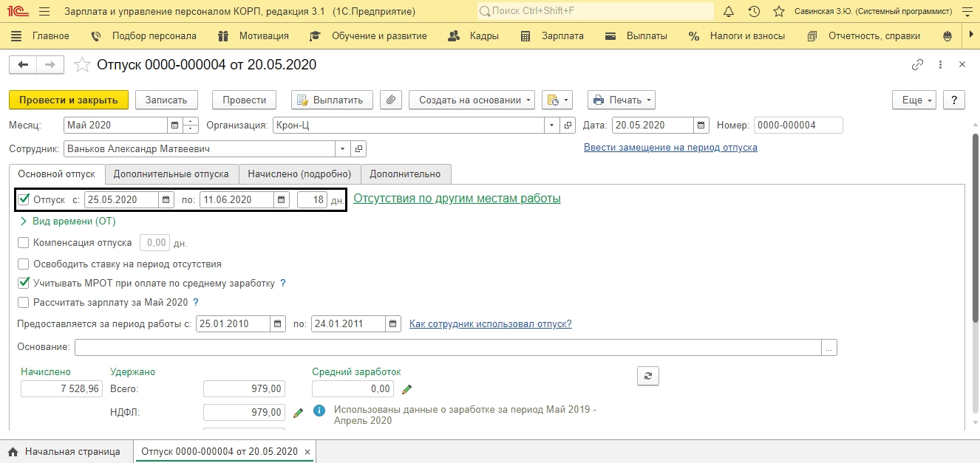This screenshot has width=980, height=463.
Task: Open Отсутствия по другим местам работы link
Action: tap(457, 199)
